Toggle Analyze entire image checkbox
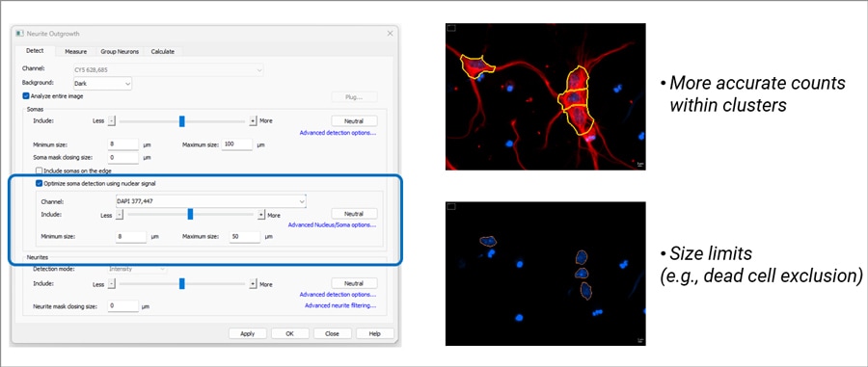 (25, 95)
